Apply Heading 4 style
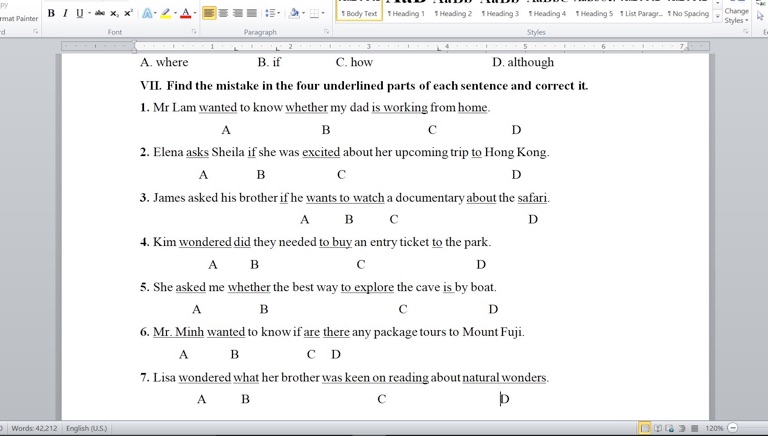 tap(547, 10)
